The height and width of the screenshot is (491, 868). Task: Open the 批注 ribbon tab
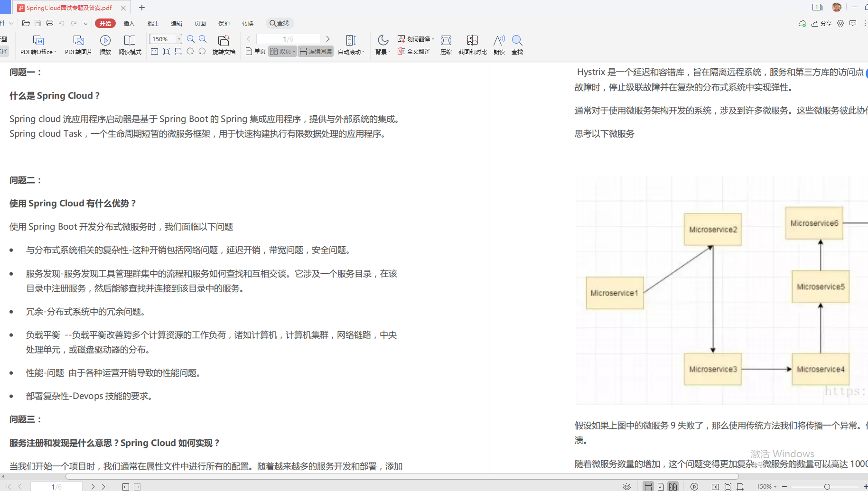click(153, 23)
